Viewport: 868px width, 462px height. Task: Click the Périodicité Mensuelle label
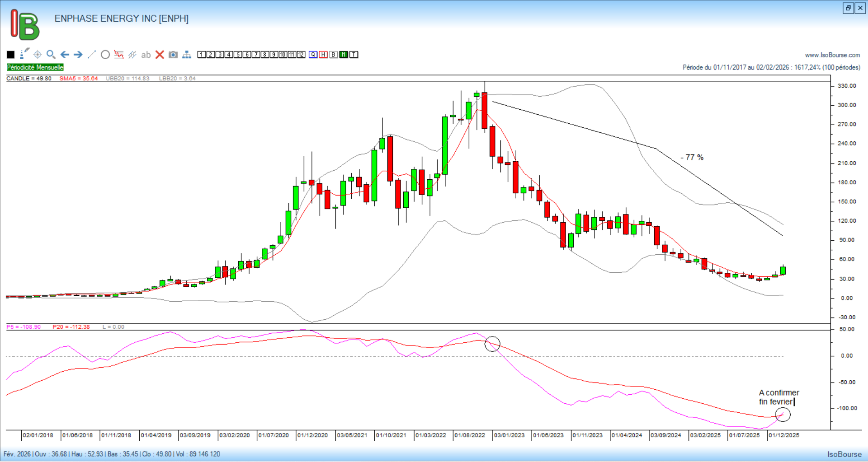coord(35,67)
